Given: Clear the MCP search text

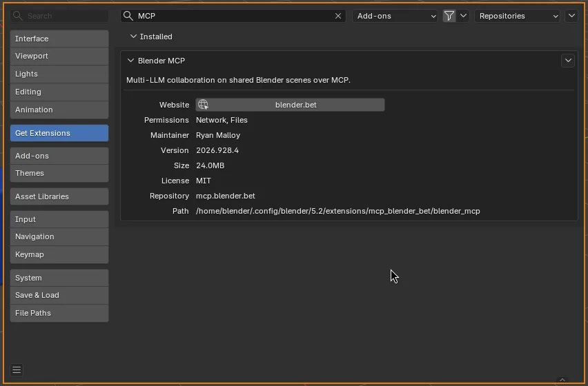Looking at the screenshot, I should click(338, 16).
